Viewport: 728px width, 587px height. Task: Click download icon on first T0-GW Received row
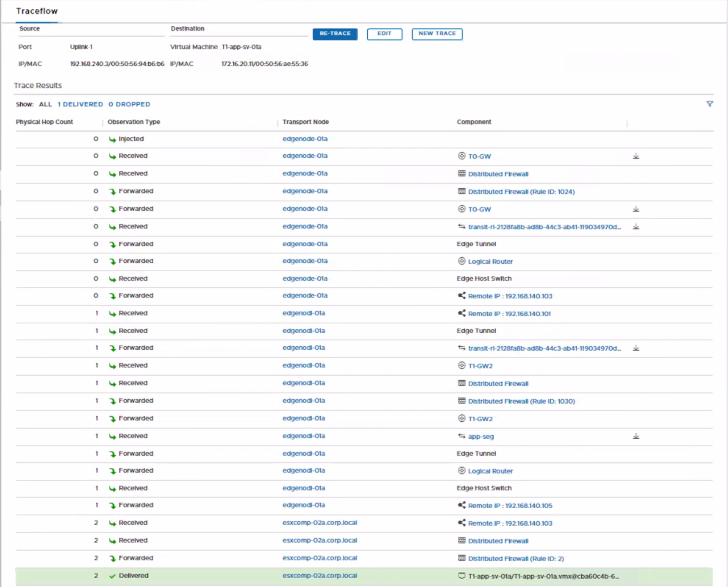click(x=636, y=156)
